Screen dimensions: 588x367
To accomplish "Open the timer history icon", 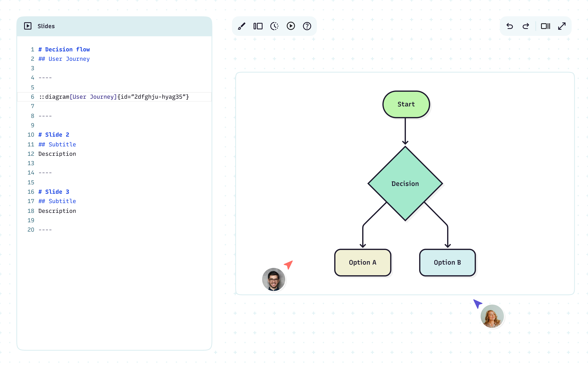I will click(274, 26).
